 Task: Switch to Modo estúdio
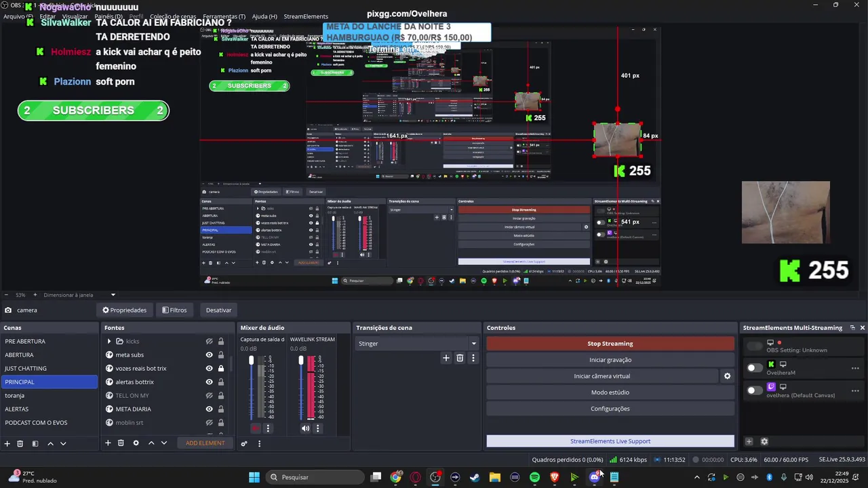pos(610,392)
